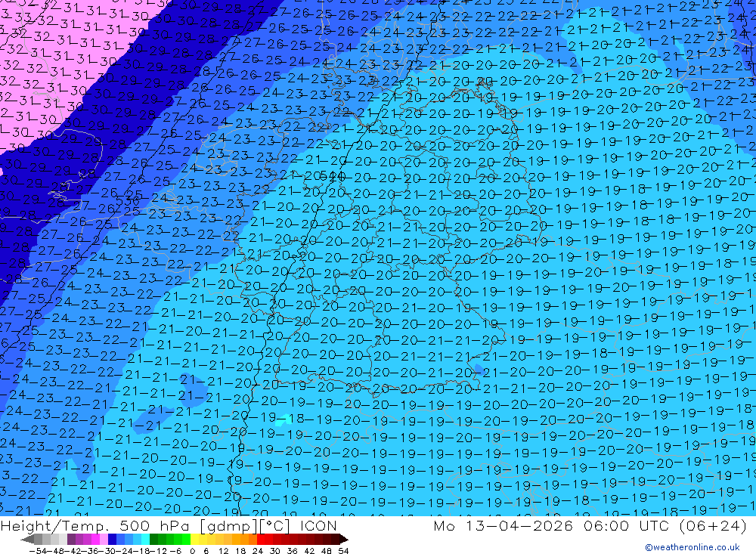Click the '[°C]' unit label in the title
The height and width of the screenshot is (554, 756).
(275, 525)
